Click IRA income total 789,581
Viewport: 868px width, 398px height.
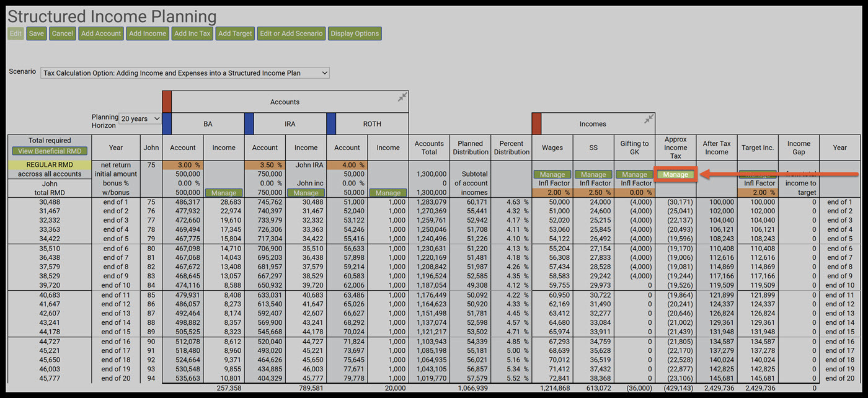pos(311,387)
